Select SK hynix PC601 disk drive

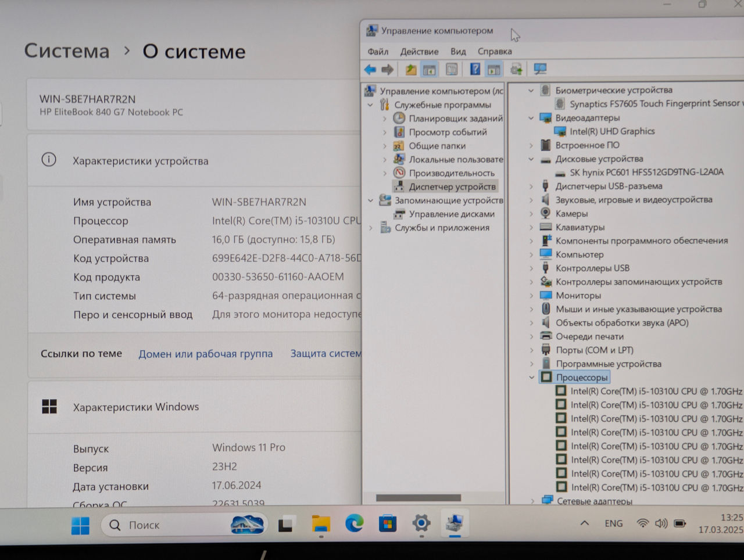coord(646,172)
